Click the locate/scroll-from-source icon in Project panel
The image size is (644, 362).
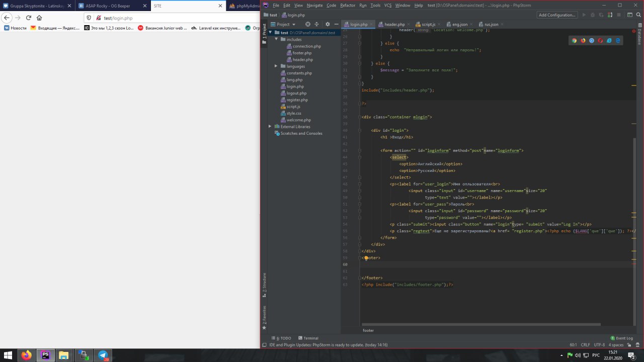click(x=308, y=24)
